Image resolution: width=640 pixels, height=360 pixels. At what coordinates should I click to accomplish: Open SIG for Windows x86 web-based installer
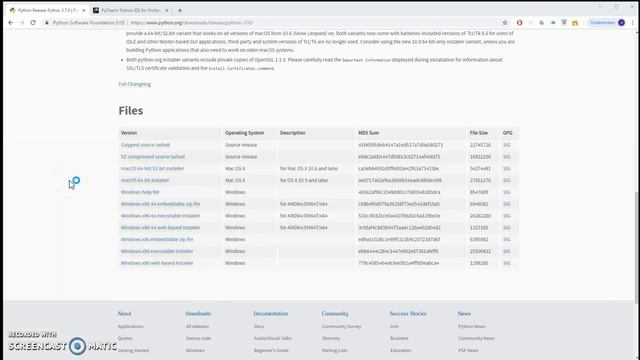(x=507, y=263)
